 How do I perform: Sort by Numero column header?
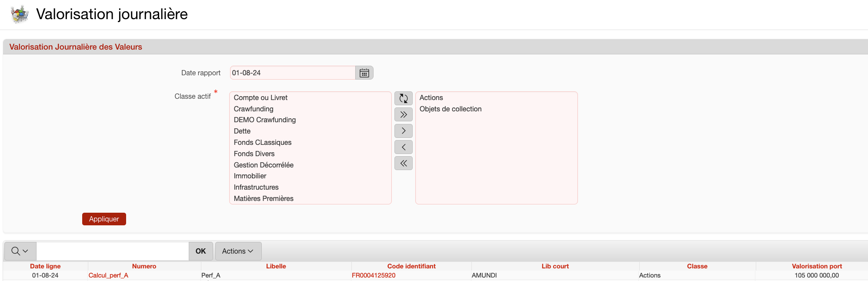144,266
